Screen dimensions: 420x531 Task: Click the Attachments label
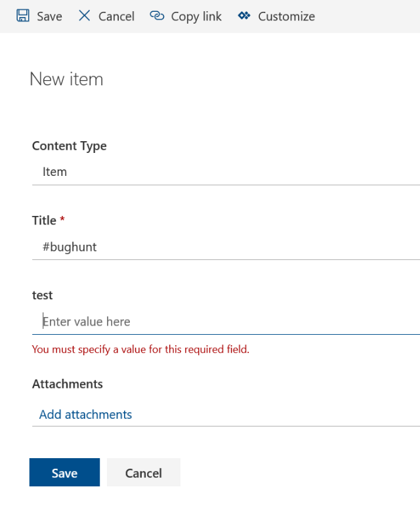pyautogui.click(x=68, y=384)
